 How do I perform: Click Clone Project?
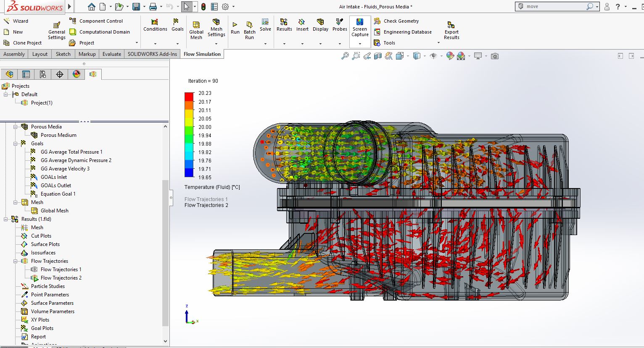(23, 43)
